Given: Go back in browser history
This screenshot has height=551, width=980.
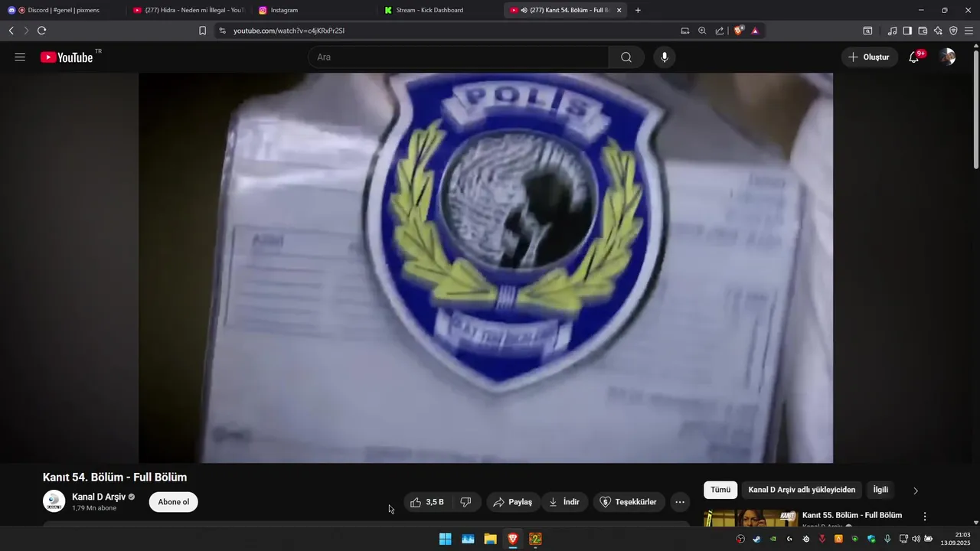Looking at the screenshot, I should tap(11, 31).
